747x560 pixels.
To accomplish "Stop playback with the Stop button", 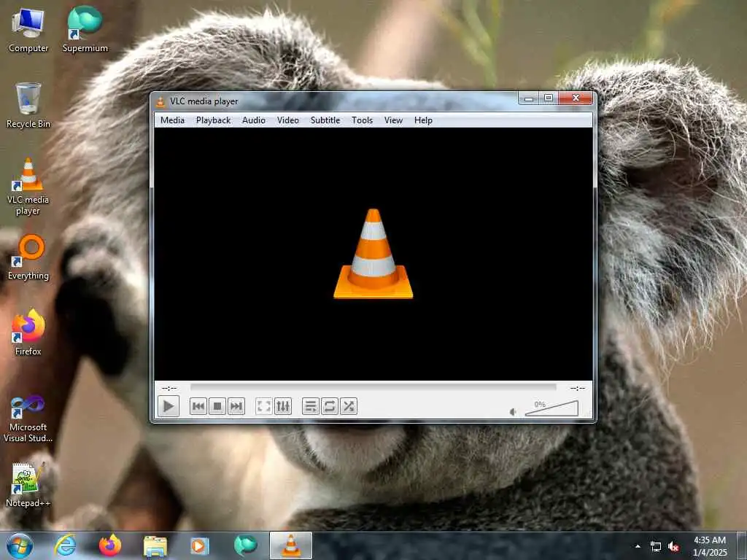I will [217, 406].
